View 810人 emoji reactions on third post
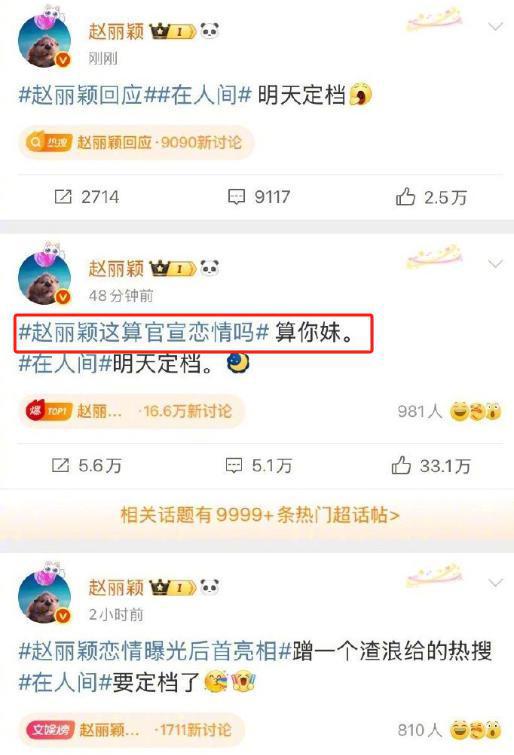The image size is (514, 755). [449, 730]
